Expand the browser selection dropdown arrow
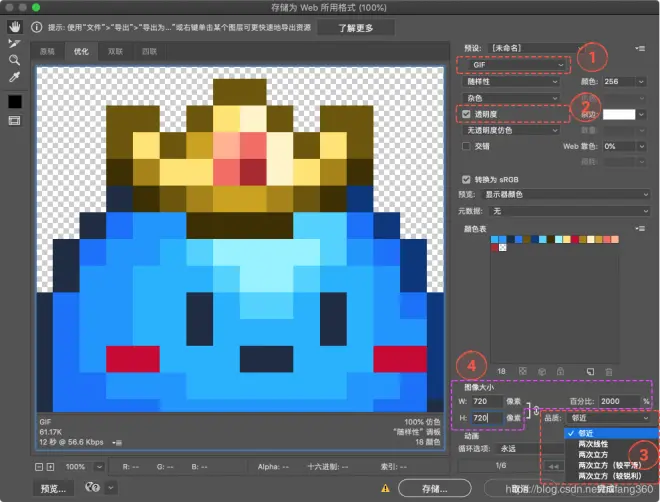This screenshot has width=660, height=502. [111, 488]
